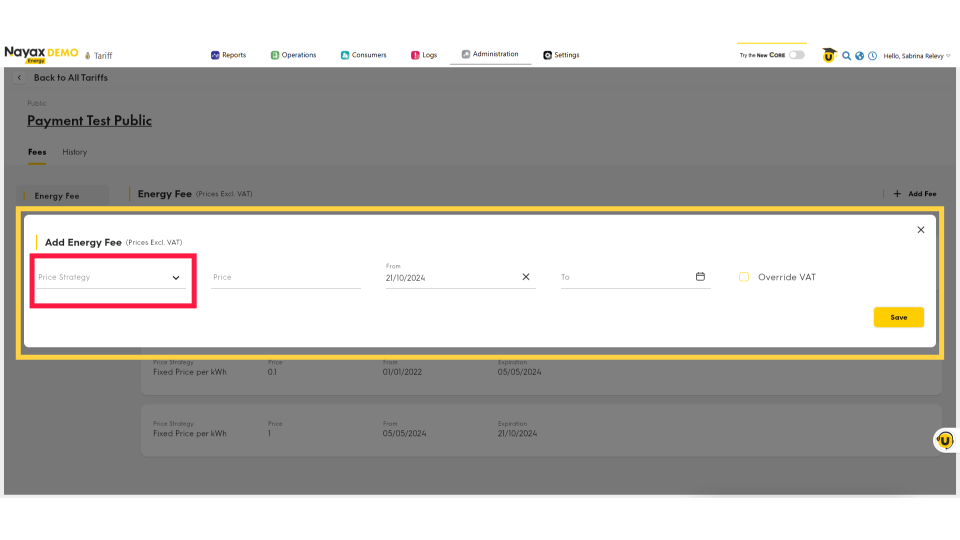Open the Operations menu
Image resolution: width=960 pixels, height=540 pixels.
293,55
